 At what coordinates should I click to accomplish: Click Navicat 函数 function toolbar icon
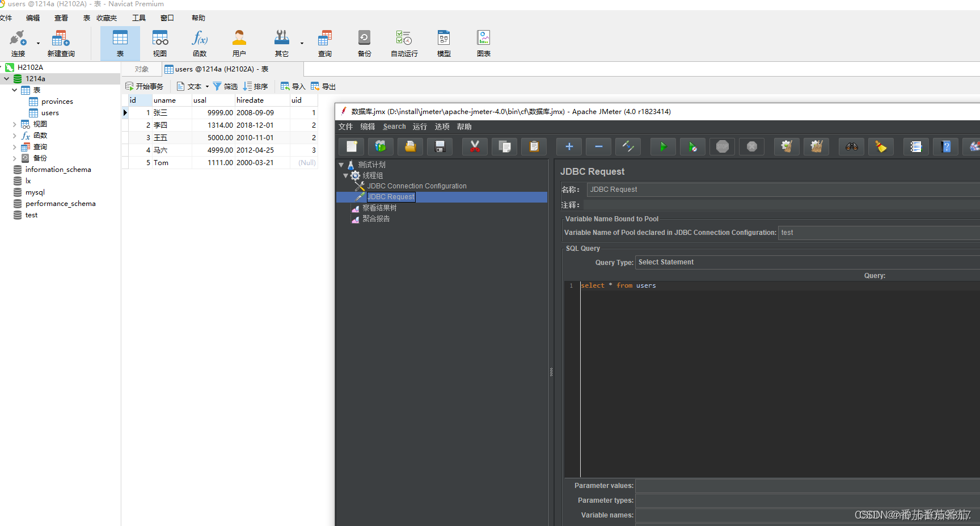200,43
